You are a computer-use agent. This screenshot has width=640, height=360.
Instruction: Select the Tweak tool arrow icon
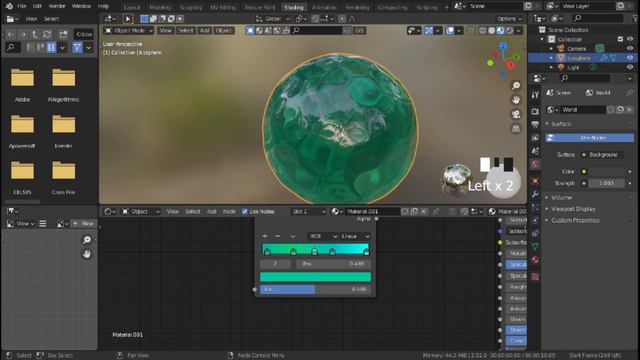click(x=128, y=19)
